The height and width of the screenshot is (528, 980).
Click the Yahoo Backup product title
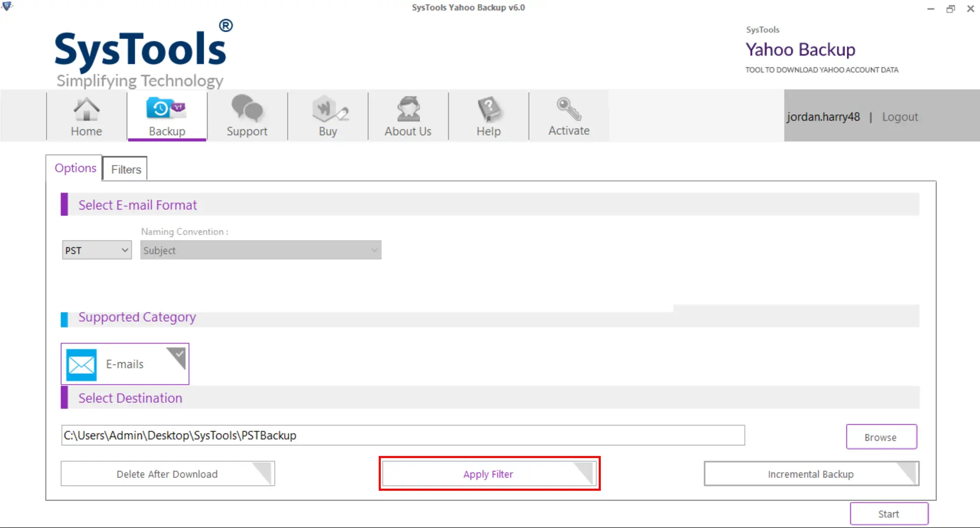click(x=800, y=50)
